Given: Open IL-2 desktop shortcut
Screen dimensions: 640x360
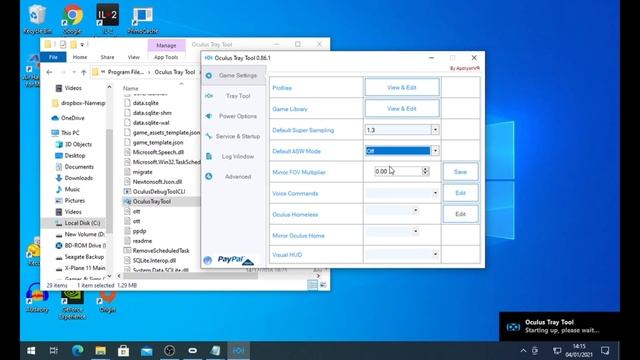Looking at the screenshot, I should pyautogui.click(x=108, y=19).
